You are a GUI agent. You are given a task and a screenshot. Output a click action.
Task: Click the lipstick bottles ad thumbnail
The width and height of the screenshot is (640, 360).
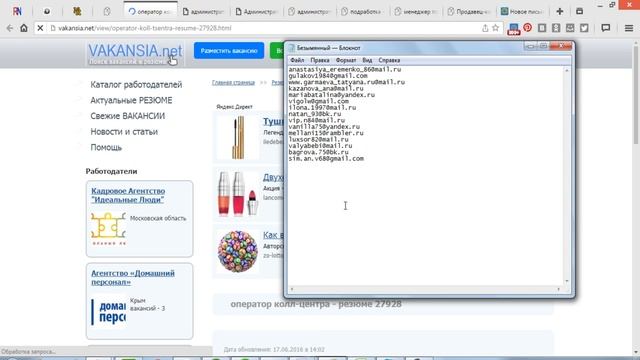coord(238,193)
